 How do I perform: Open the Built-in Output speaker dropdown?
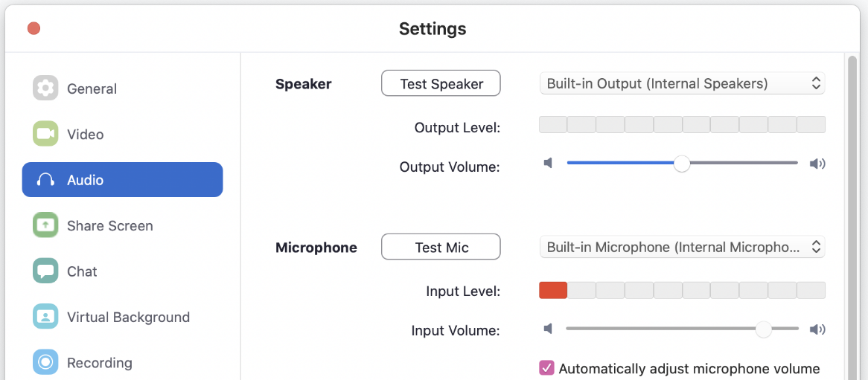point(682,83)
